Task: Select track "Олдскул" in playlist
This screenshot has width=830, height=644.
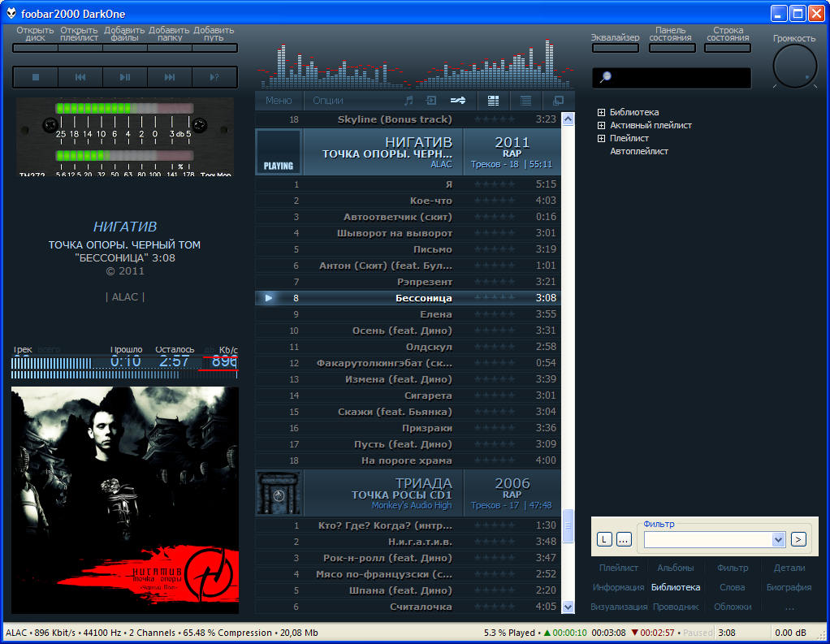Action: pyautogui.click(x=408, y=347)
